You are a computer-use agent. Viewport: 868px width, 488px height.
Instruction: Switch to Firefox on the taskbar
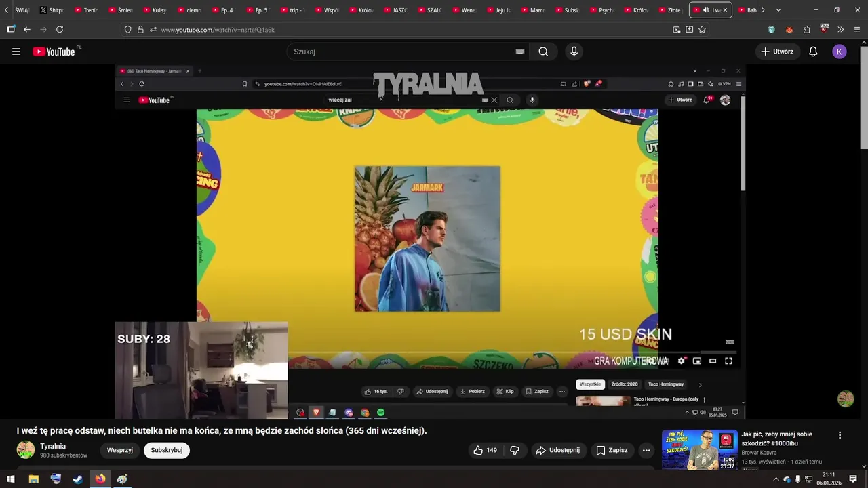(100, 479)
